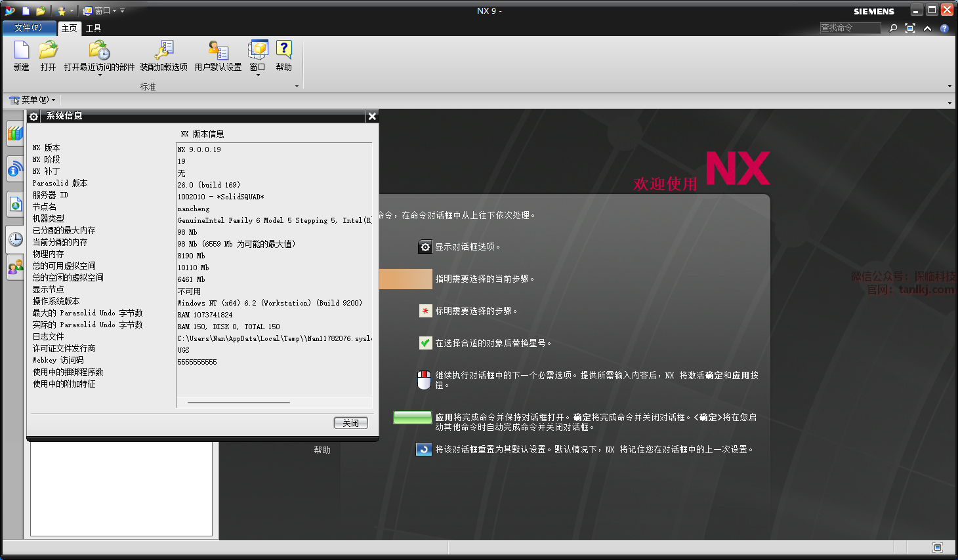
Task: Open 装配加载选项 assembly load options
Action: point(163,50)
